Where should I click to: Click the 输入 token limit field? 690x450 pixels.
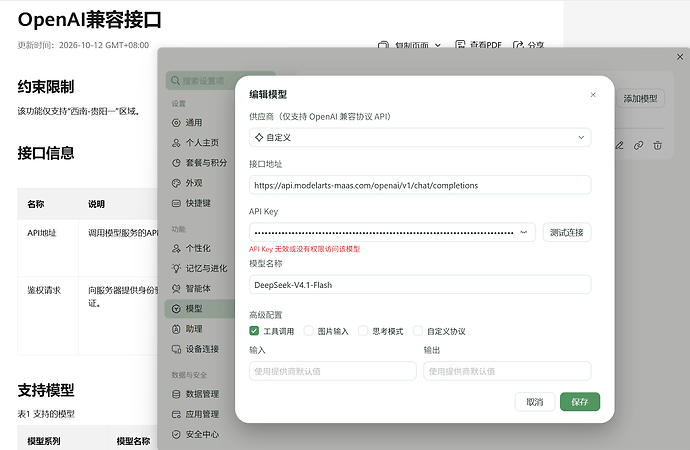(333, 371)
